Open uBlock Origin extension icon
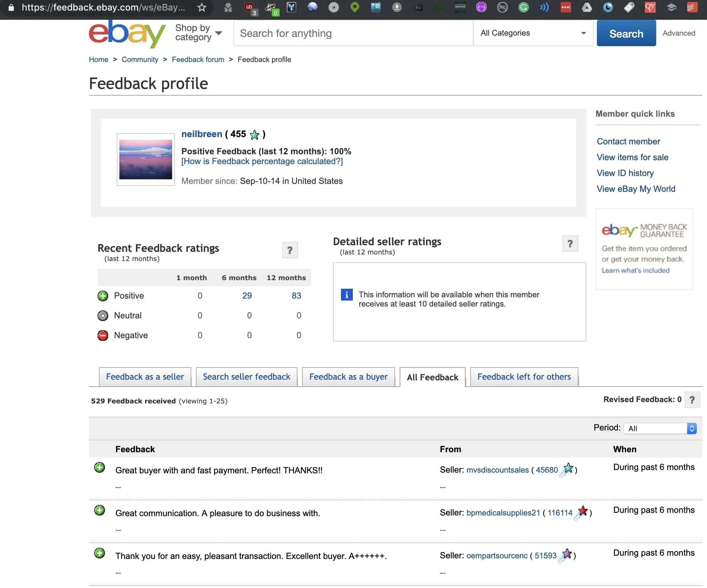 point(250,7)
